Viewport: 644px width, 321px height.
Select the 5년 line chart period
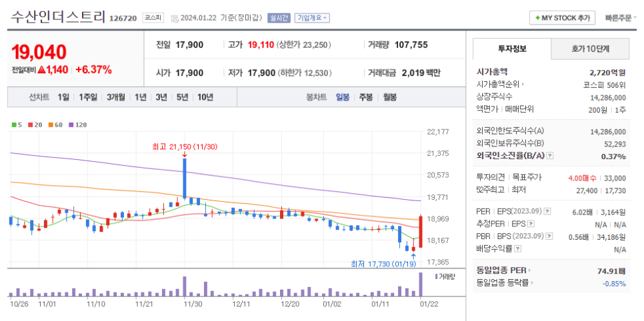182,97
